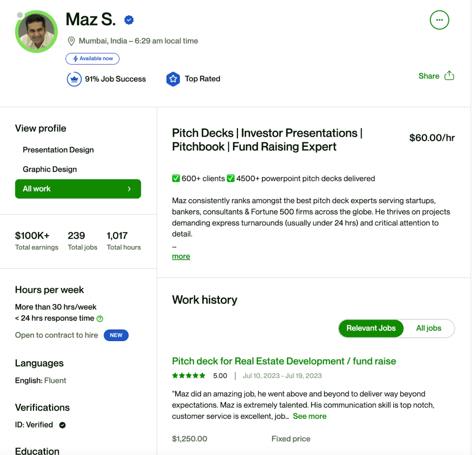Open the three-dot more options menu

pyautogui.click(x=439, y=20)
